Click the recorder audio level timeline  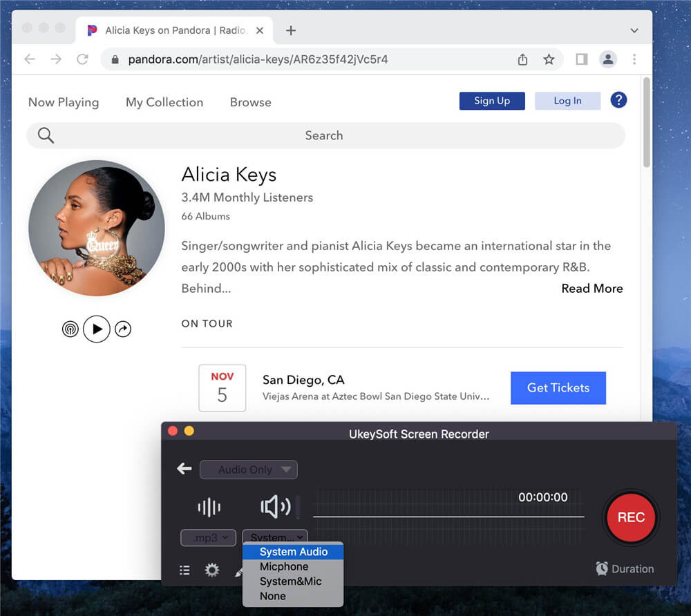tap(448, 516)
